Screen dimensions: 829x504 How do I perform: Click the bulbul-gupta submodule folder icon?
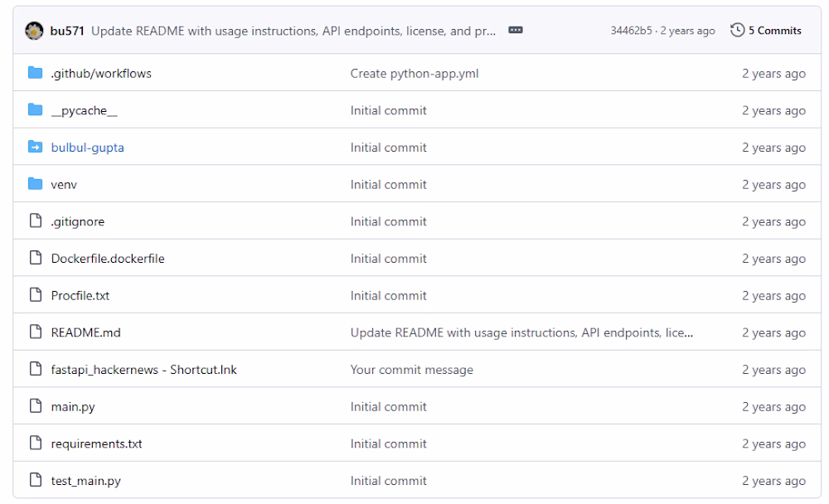(x=35, y=148)
